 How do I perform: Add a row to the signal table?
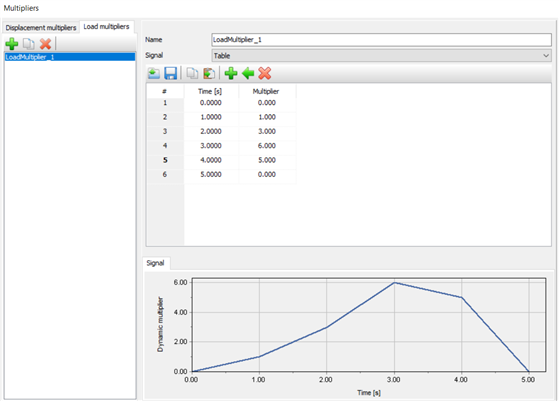point(231,73)
